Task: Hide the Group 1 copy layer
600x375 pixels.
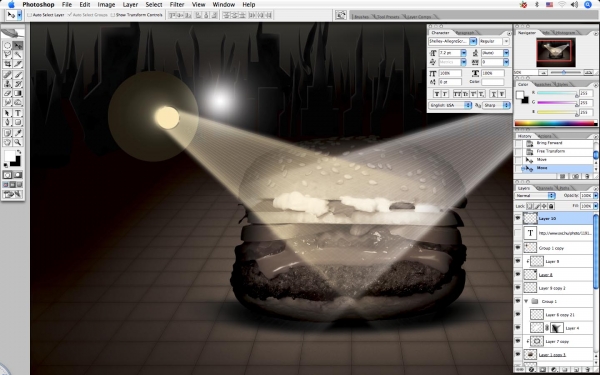Action: tap(518, 248)
